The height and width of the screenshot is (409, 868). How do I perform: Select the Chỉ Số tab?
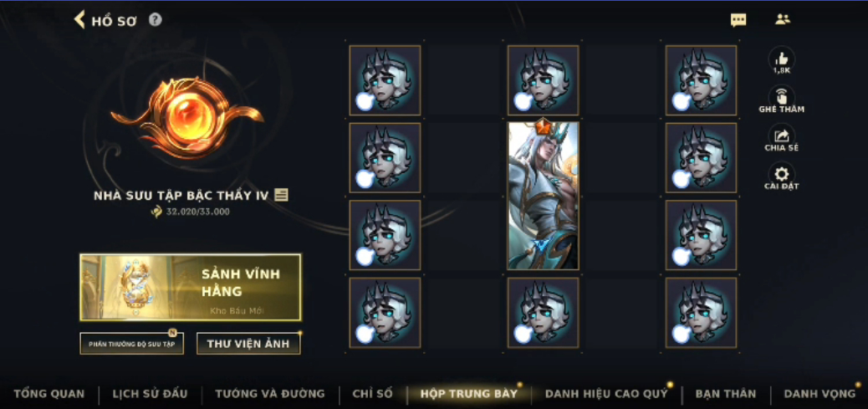[373, 394]
